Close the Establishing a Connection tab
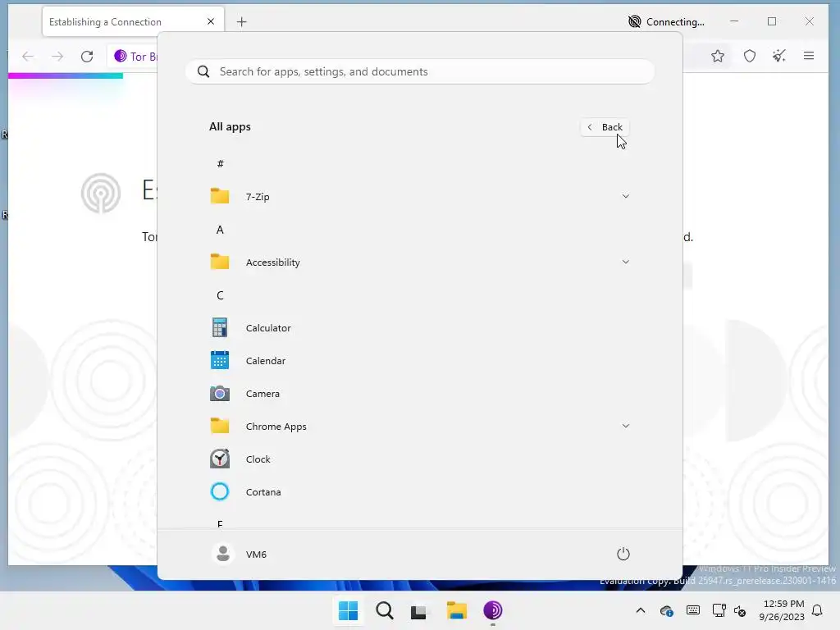The height and width of the screenshot is (630, 840). coord(211,21)
